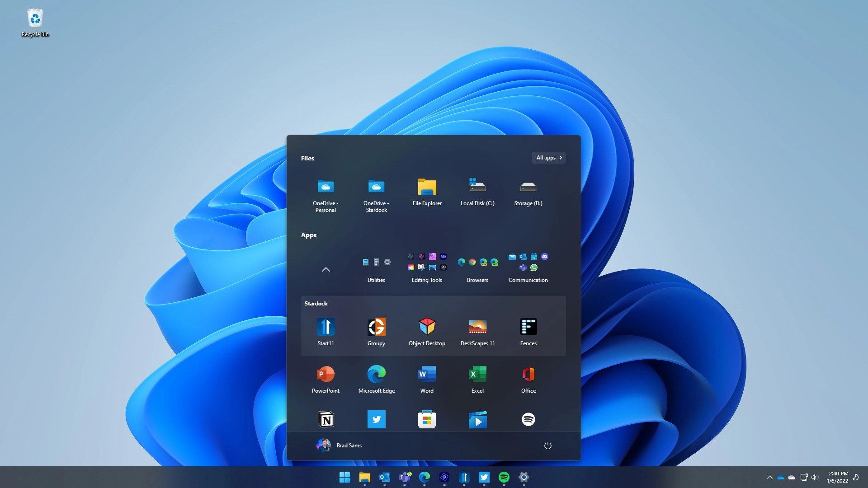Open the power options button
This screenshot has width=868, height=488.
(547, 446)
